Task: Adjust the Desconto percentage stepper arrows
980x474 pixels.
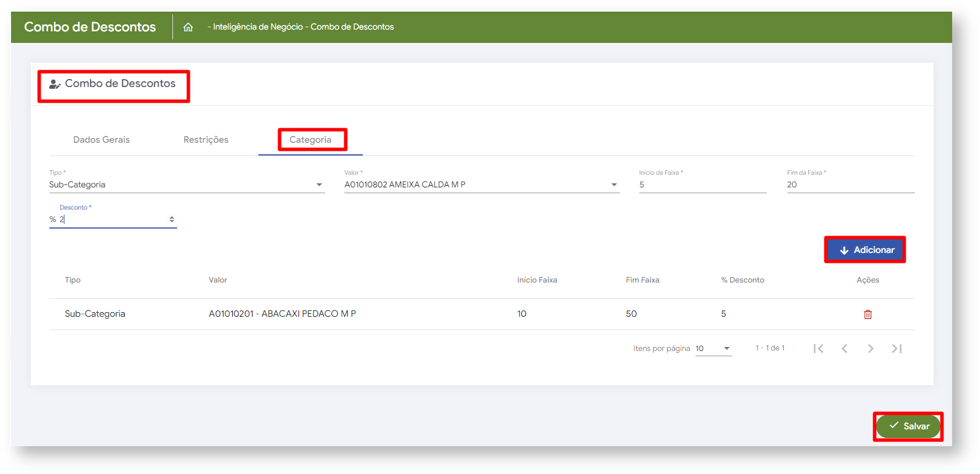Action: [172, 219]
